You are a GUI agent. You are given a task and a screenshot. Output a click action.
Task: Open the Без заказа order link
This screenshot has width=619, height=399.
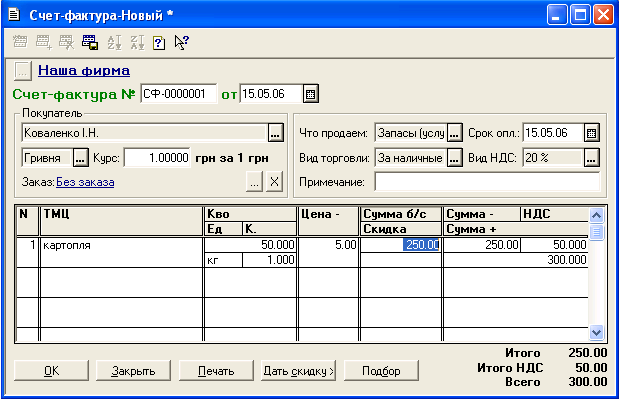pos(85,182)
